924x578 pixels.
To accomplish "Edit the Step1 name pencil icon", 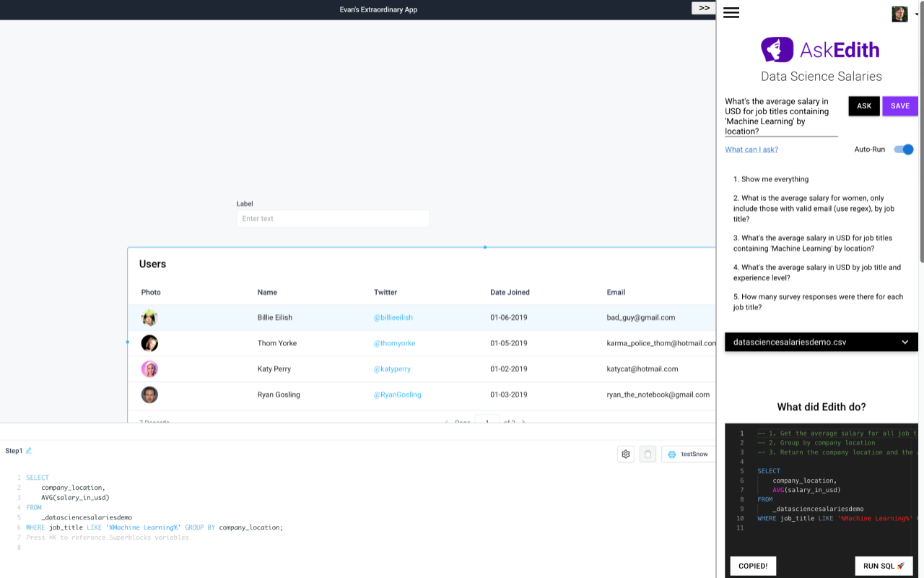I will click(29, 451).
